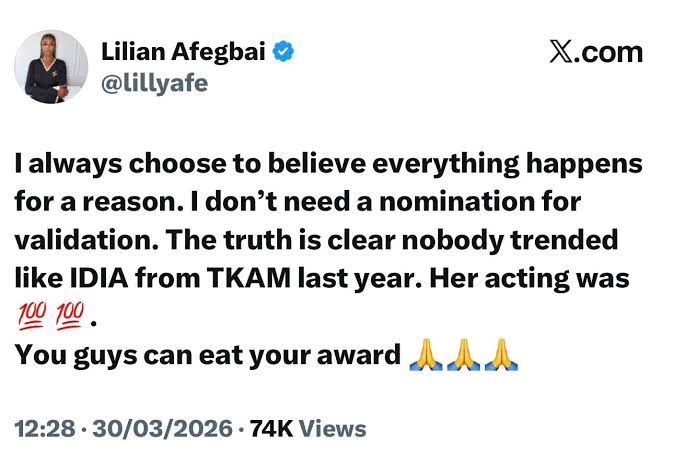Image resolution: width=674 pixels, height=455 pixels.
Task: Click the blue verified badge icon
Action: (x=285, y=51)
